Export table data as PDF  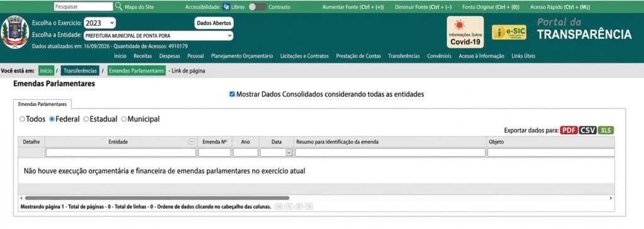569,130
